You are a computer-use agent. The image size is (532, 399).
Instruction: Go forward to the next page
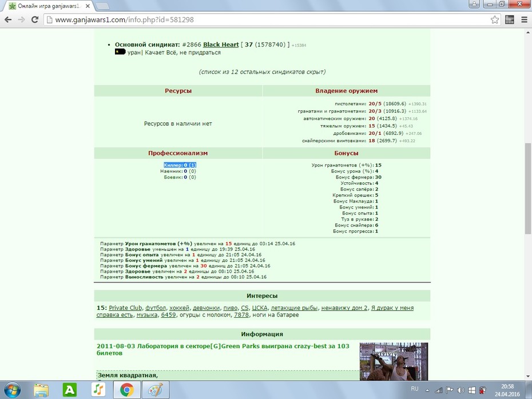coord(21,19)
